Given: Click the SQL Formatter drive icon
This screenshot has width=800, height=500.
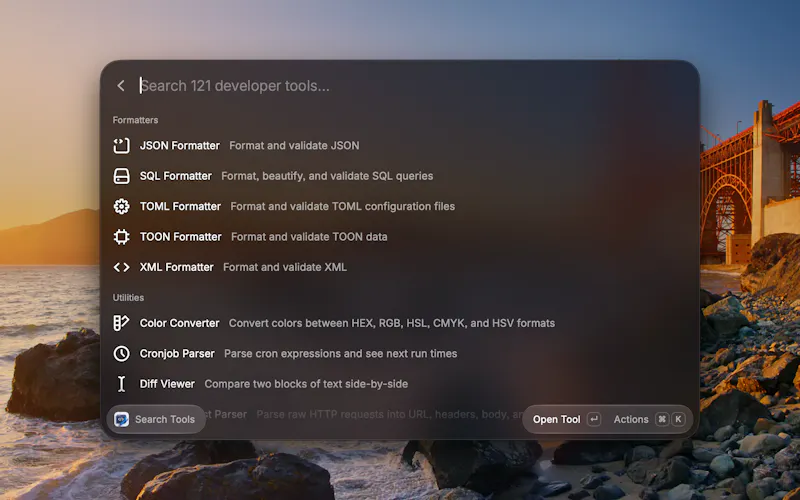Looking at the screenshot, I should (121, 176).
